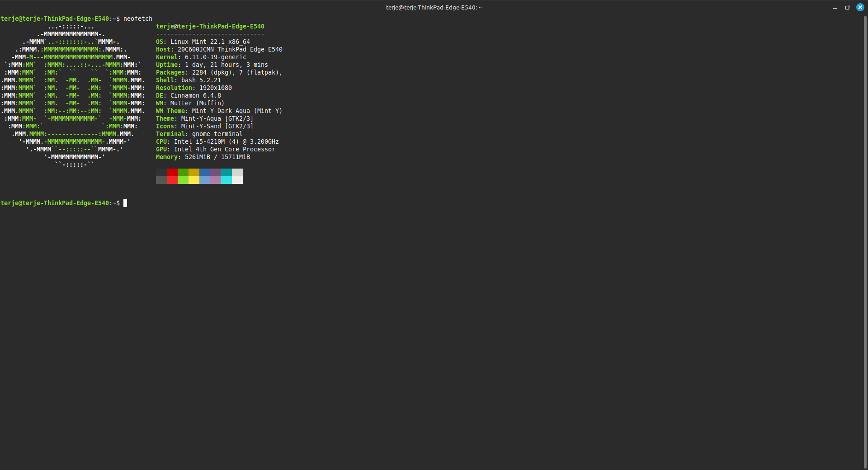This screenshot has width=868, height=470.
Task: Click the 'Shell: bash 5.2.21' line
Action: [189, 80]
